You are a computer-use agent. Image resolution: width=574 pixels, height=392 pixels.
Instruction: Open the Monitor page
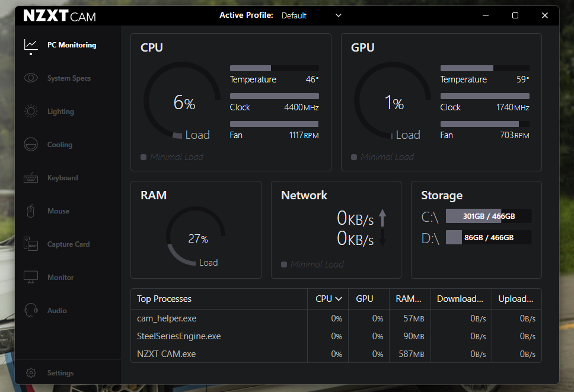[60, 278]
